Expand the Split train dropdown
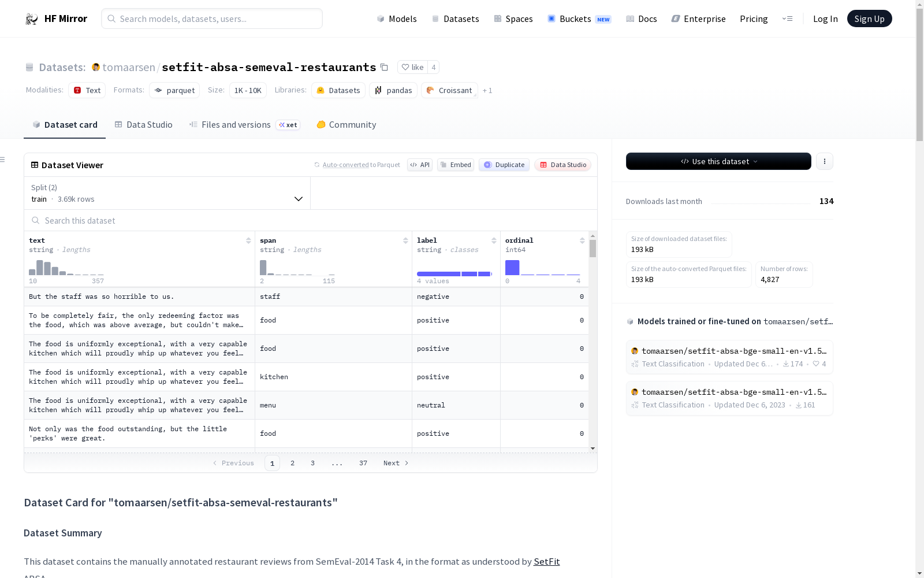 167,193
